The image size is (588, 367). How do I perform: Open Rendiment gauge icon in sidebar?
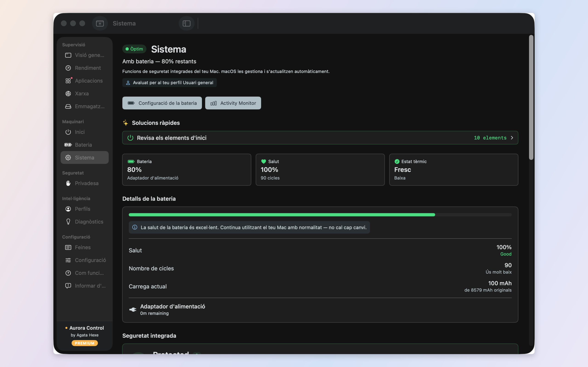[x=68, y=68]
